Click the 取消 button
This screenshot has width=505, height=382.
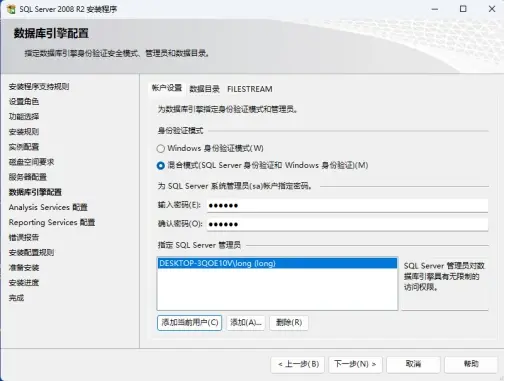(413, 364)
